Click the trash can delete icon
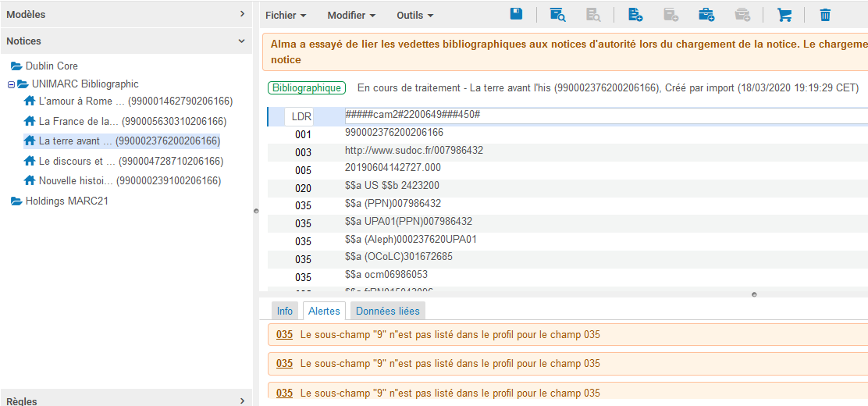Viewport: 868px width, 406px height. [x=825, y=14]
